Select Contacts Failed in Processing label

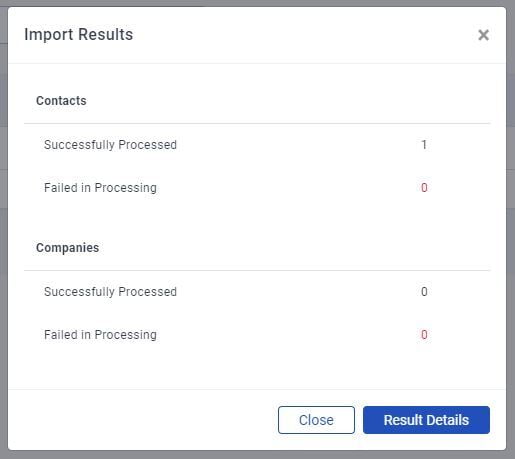[100, 188]
